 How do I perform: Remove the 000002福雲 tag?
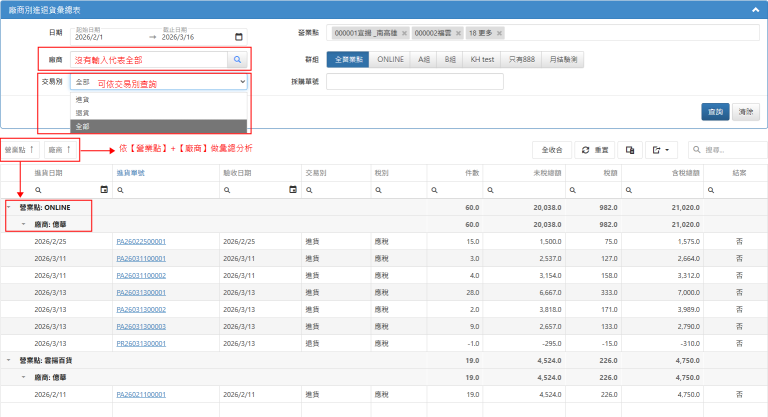(456, 34)
